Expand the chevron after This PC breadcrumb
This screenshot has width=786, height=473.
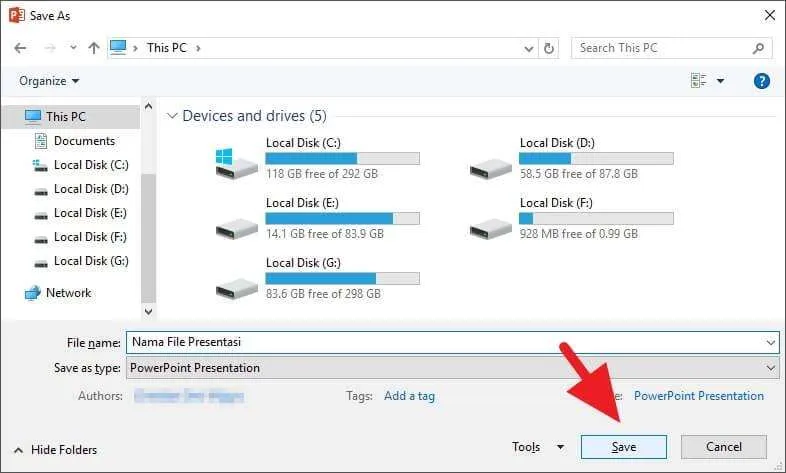199,49
